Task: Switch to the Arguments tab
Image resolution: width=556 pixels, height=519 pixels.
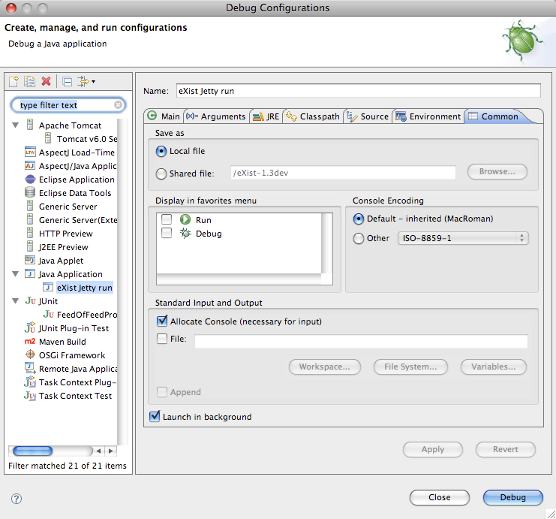Action: pyautogui.click(x=216, y=116)
